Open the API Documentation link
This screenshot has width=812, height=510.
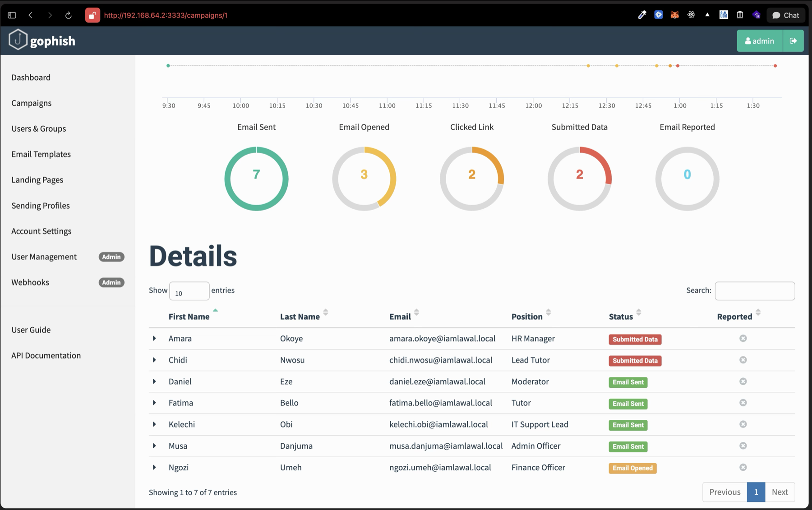(46, 355)
